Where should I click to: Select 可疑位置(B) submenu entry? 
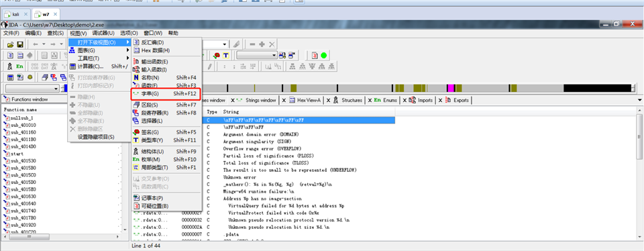[166, 206]
